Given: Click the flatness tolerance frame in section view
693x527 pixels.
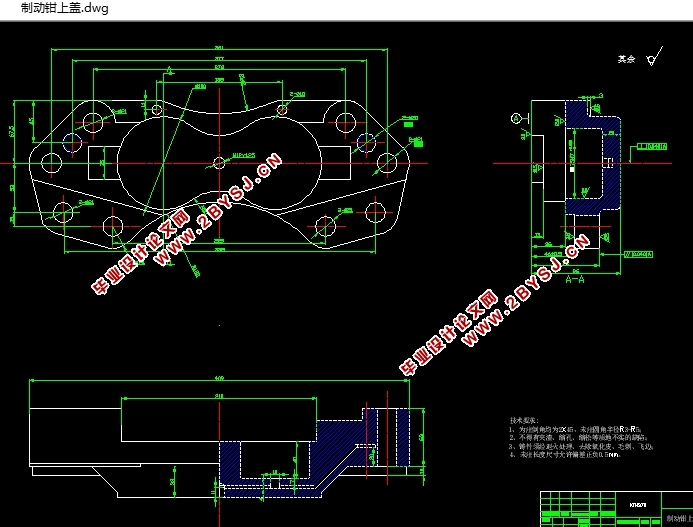Looking at the screenshot, I should (652, 146).
